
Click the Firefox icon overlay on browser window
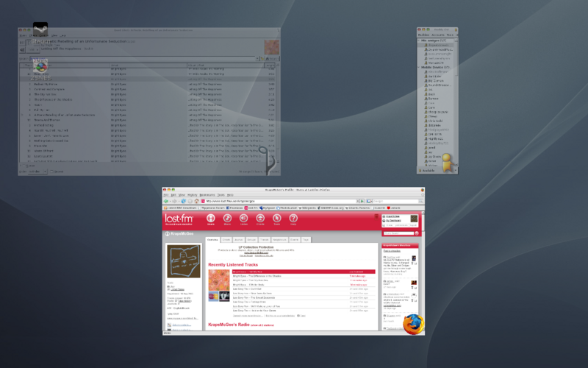(x=414, y=324)
